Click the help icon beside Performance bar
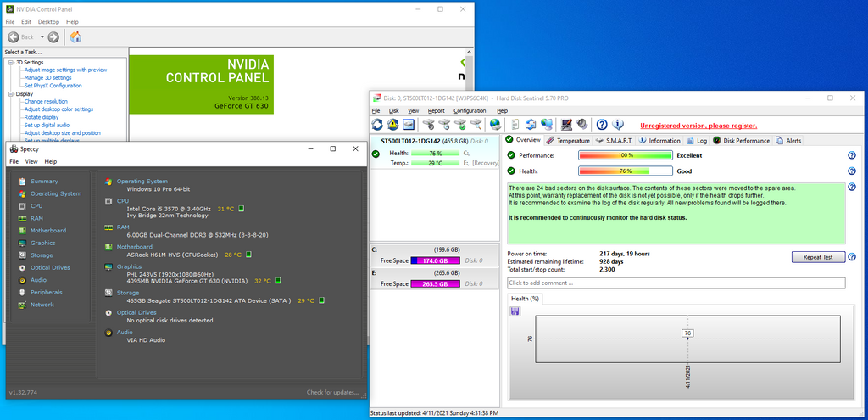Screen dimensions: 868x420 click(851, 155)
